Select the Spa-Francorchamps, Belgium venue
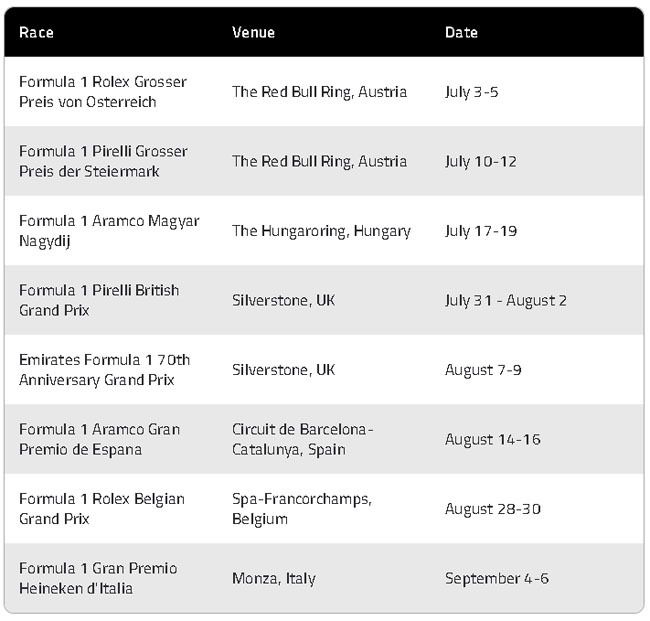Screen dimensions: 650x621 (302, 509)
